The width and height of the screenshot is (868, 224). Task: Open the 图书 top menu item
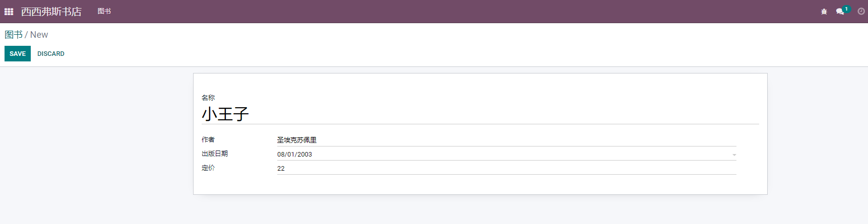pos(104,11)
